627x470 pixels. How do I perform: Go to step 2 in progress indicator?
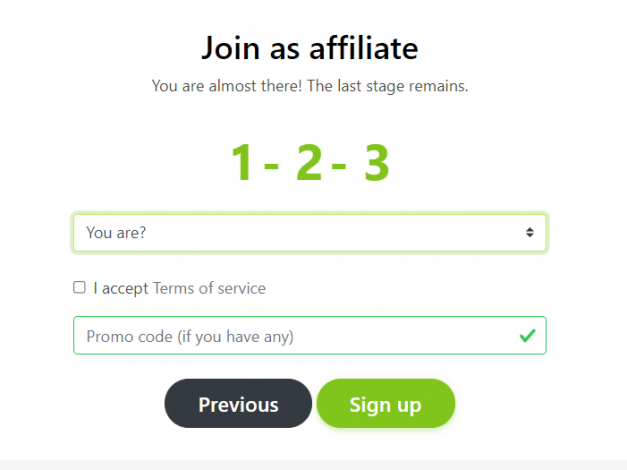(x=309, y=162)
